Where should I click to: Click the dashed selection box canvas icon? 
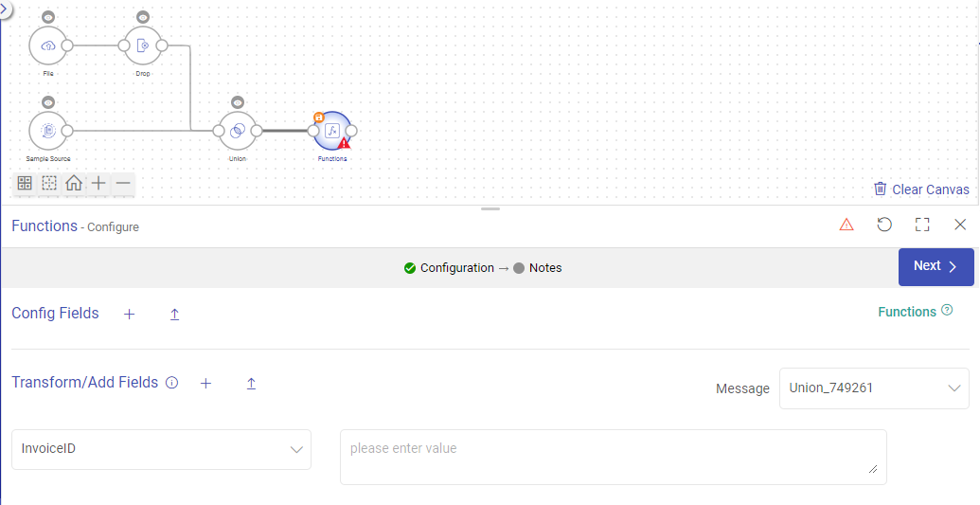49,184
